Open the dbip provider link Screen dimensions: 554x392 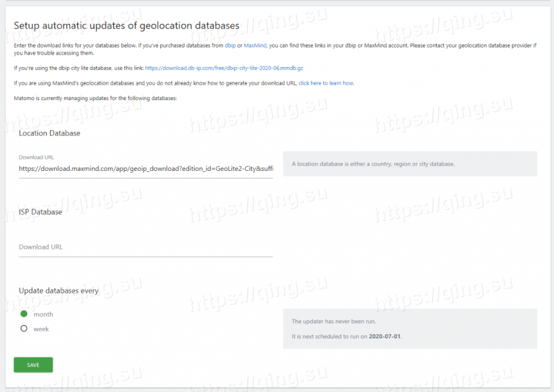230,45
